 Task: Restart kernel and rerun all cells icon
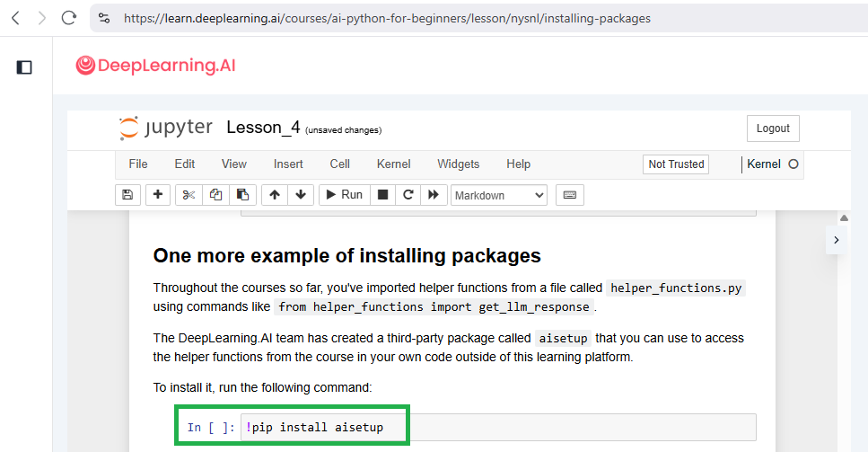(x=434, y=195)
